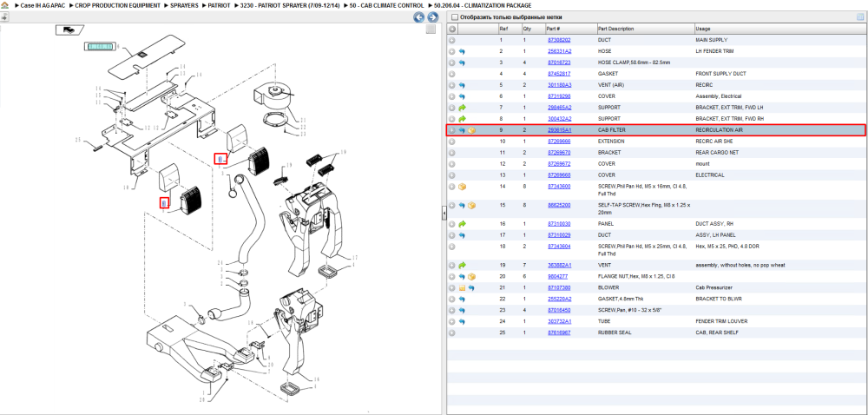Click blue arrow icon in ref 6 COVER row
The height and width of the screenshot is (415, 868).
[463, 96]
